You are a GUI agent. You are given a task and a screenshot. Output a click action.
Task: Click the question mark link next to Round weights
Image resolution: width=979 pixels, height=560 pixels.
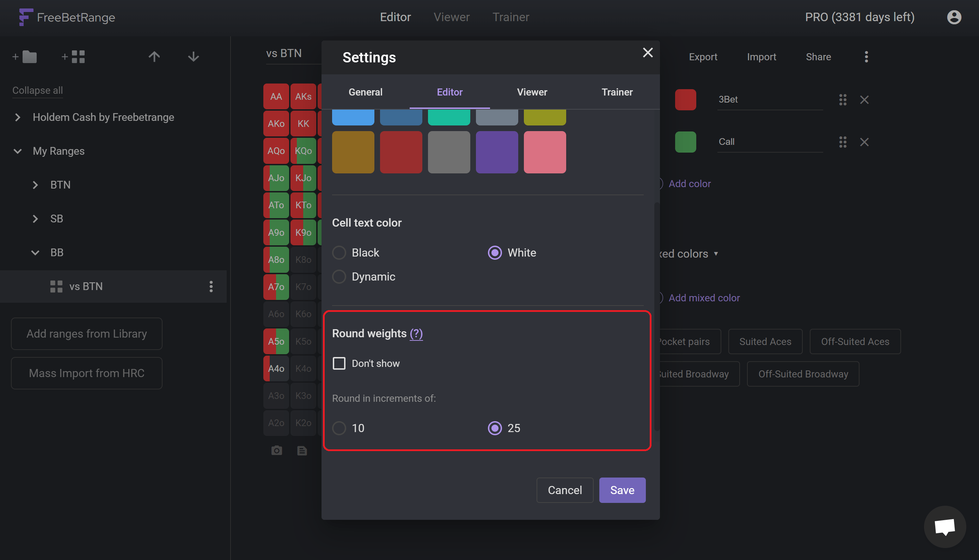coord(416,333)
